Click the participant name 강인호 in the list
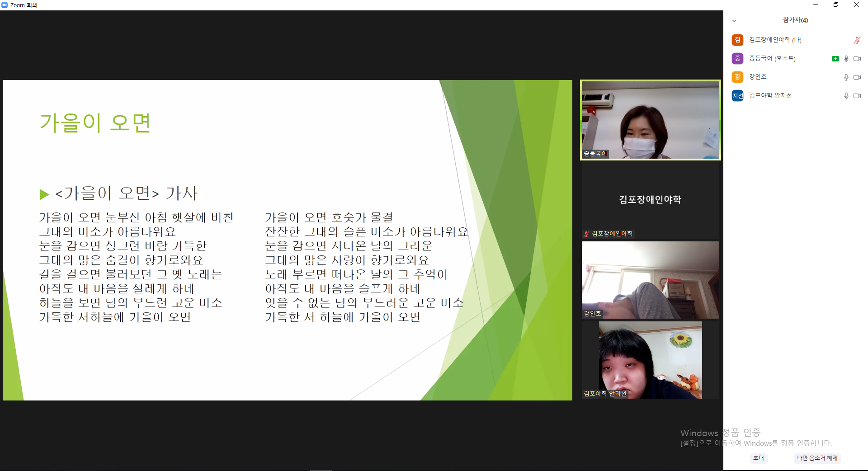Viewport: 868px width, 471px height. [x=758, y=77]
